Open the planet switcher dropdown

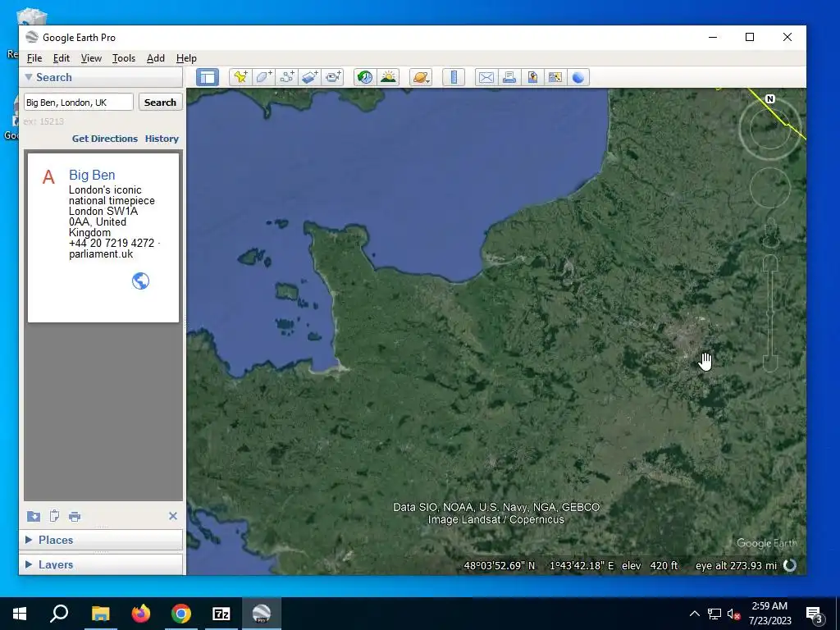pyautogui.click(x=421, y=77)
